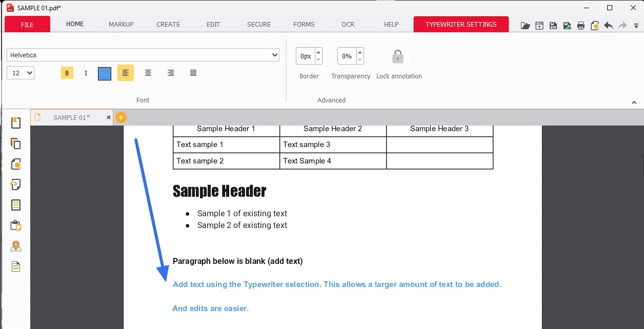This screenshot has height=329, width=644.
Task: Align text right
Action: (171, 73)
